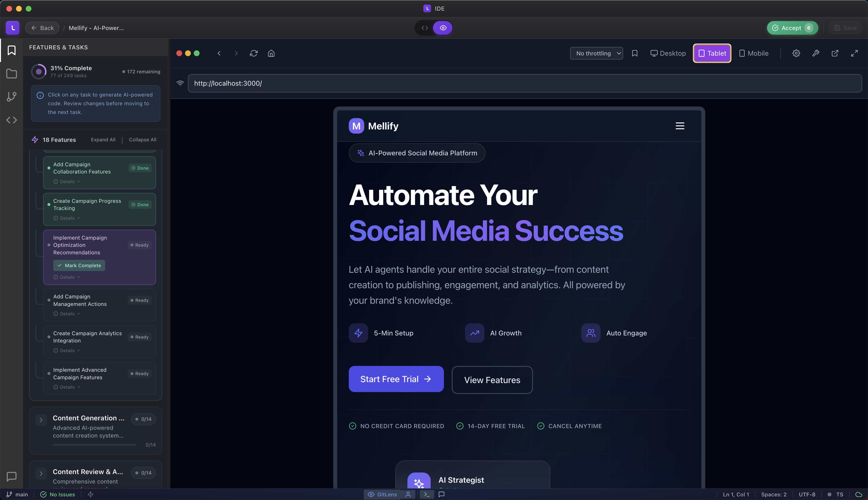Screen dimensions: 868x500
Task: Expand preview to fullscreen icon
Action: pyautogui.click(x=854, y=53)
